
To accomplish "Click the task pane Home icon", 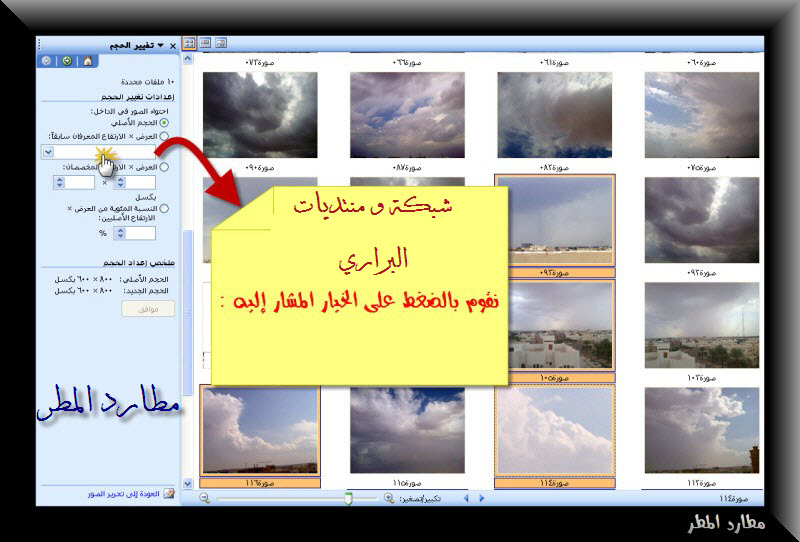I will click(87, 61).
